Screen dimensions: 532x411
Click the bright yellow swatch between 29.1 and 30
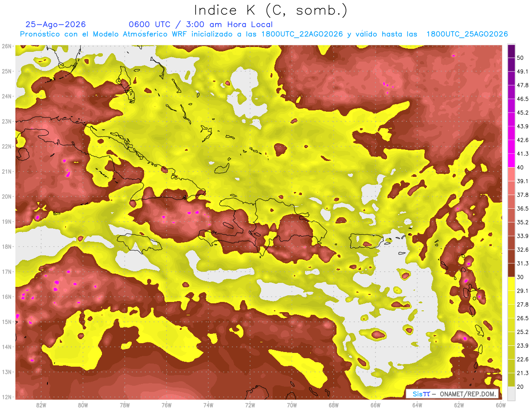coord(511,284)
